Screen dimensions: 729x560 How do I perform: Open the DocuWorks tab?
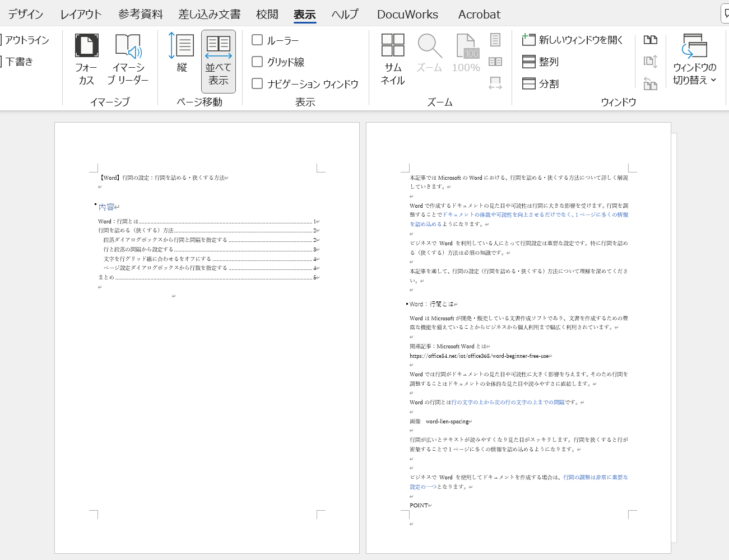[x=407, y=14]
